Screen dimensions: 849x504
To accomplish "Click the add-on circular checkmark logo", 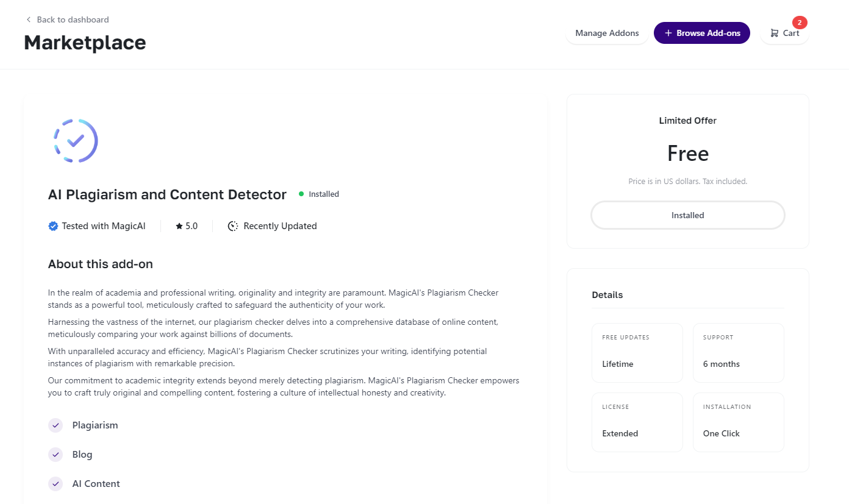I will pos(76,141).
